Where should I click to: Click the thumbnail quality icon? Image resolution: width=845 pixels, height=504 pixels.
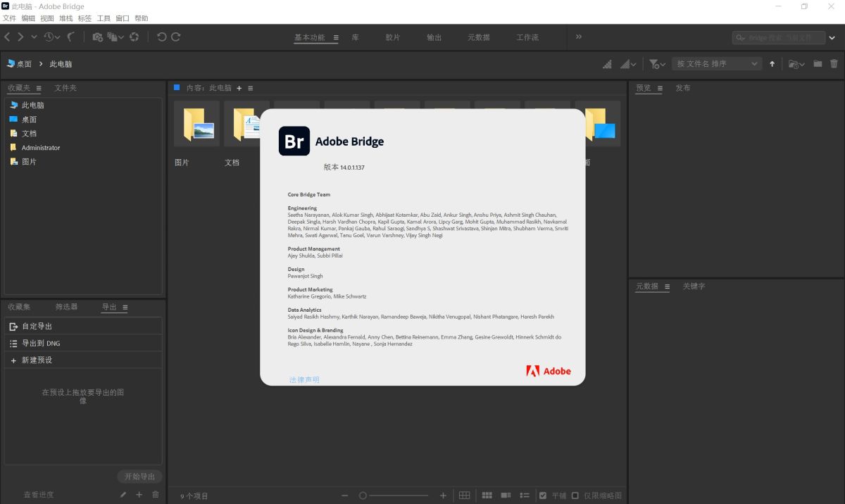(x=608, y=64)
